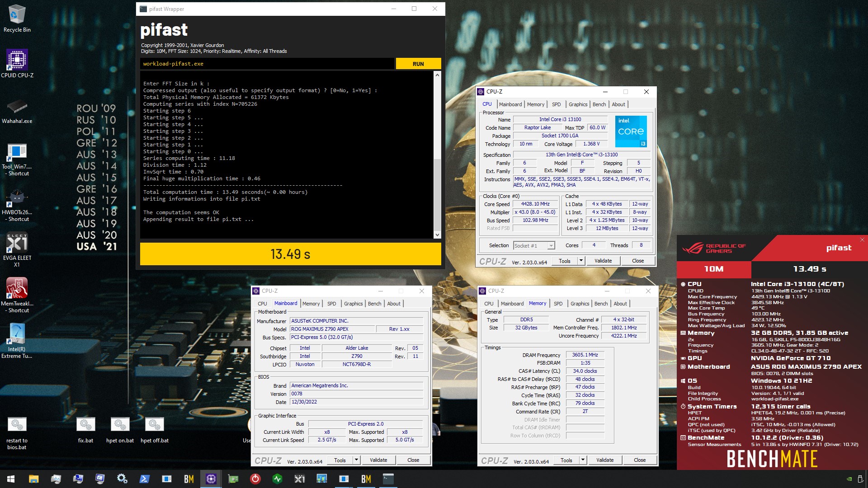Select the hpet on.bat file
Image resolution: width=868 pixels, height=488 pixels.
[x=120, y=430]
